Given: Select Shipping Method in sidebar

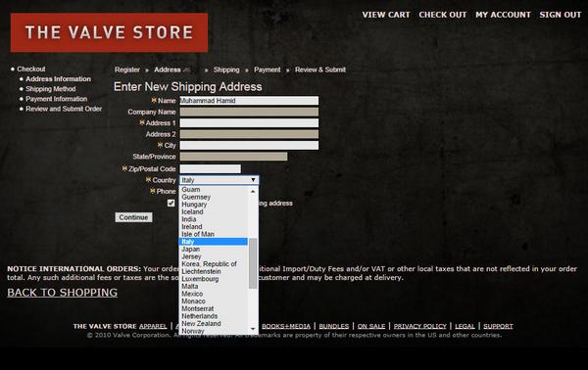Looking at the screenshot, I should coord(51,89).
